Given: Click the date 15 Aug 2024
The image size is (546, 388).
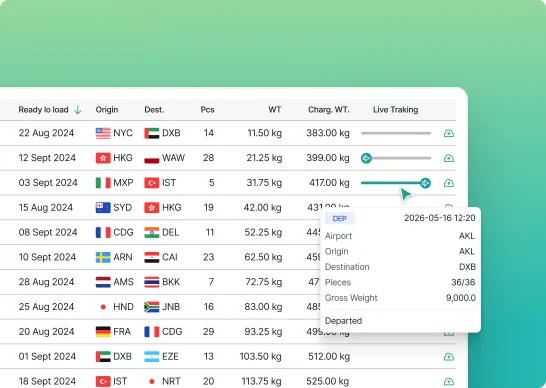Looking at the screenshot, I should tap(46, 208).
